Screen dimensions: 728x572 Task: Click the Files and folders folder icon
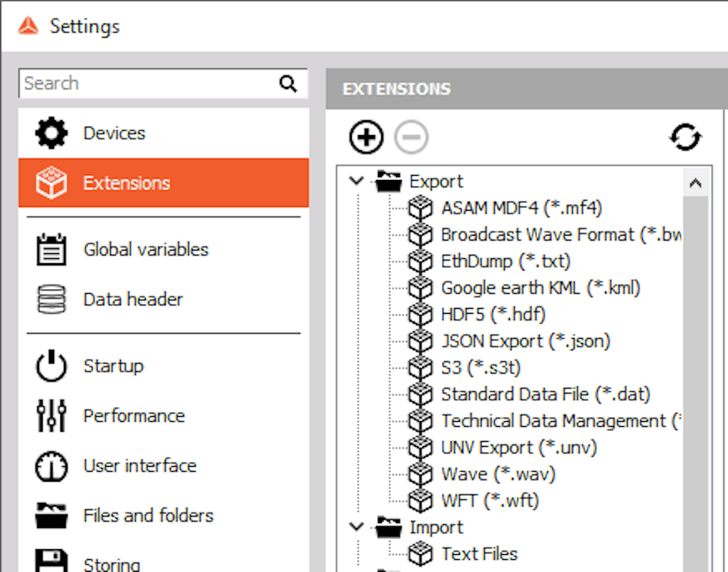click(x=51, y=515)
